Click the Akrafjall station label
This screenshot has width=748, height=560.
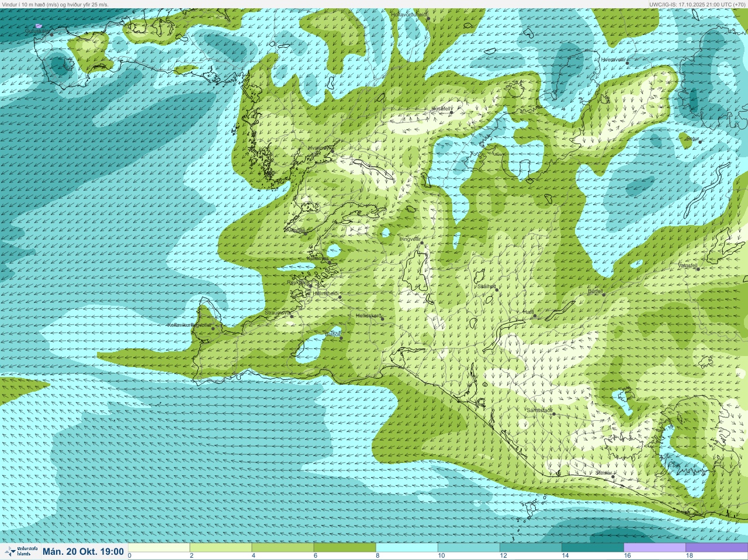pos(295,230)
